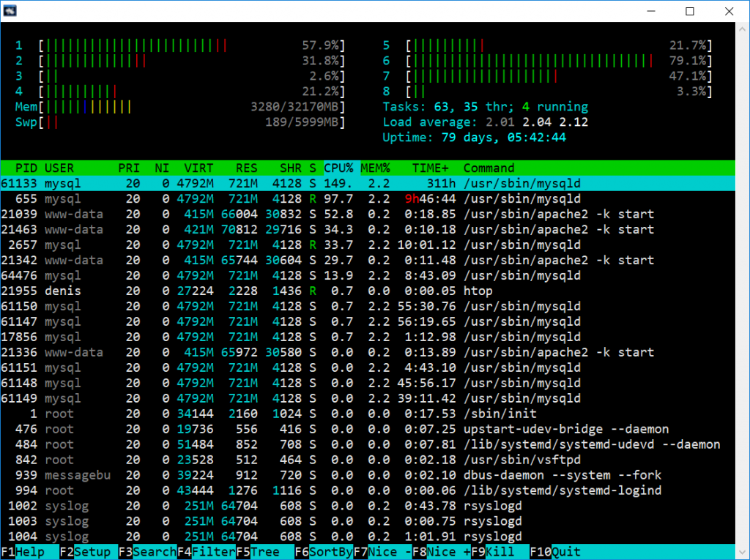Sort by CPU% column header

pos(338,168)
